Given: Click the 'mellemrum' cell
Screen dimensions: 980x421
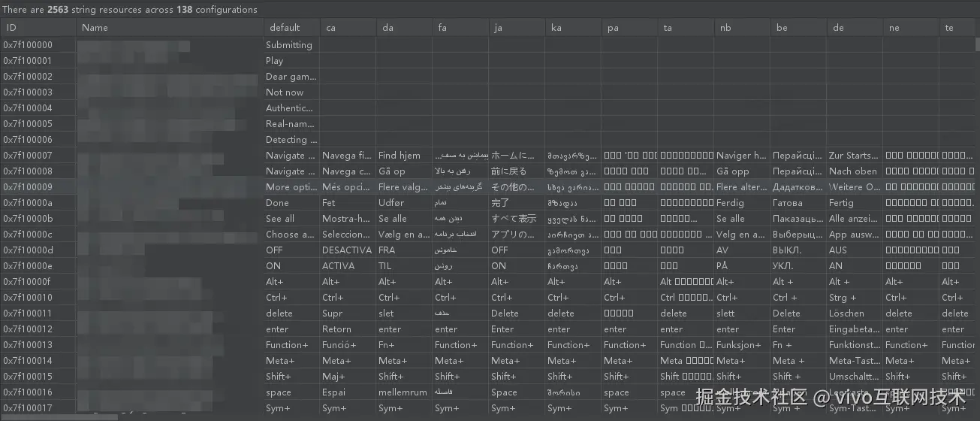Looking at the screenshot, I should point(405,392).
